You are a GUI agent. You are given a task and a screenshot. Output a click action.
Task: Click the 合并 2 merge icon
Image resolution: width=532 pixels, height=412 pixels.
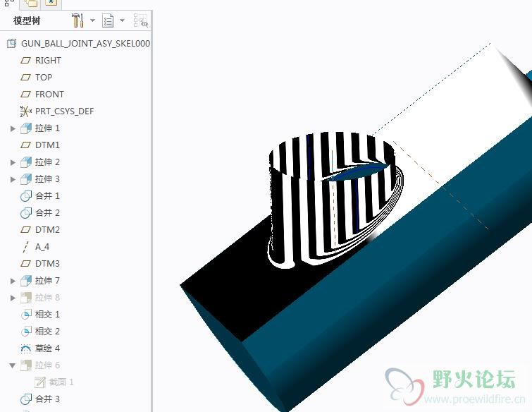click(x=26, y=213)
